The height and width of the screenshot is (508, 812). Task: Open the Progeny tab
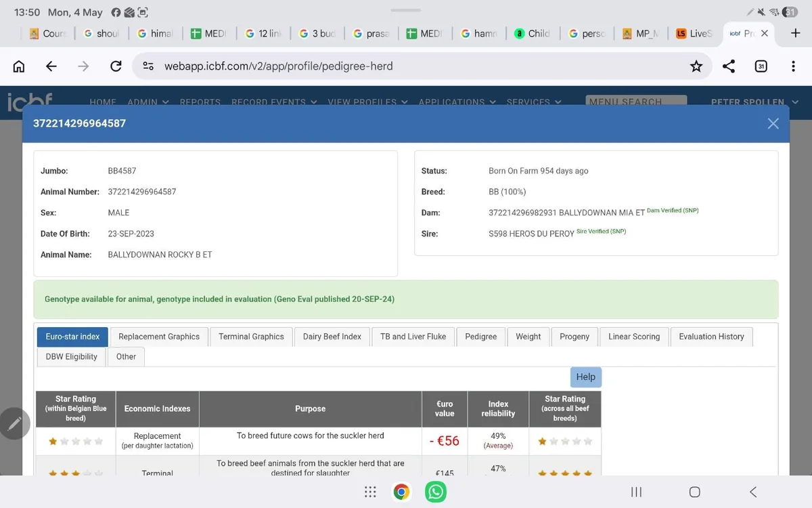click(574, 337)
